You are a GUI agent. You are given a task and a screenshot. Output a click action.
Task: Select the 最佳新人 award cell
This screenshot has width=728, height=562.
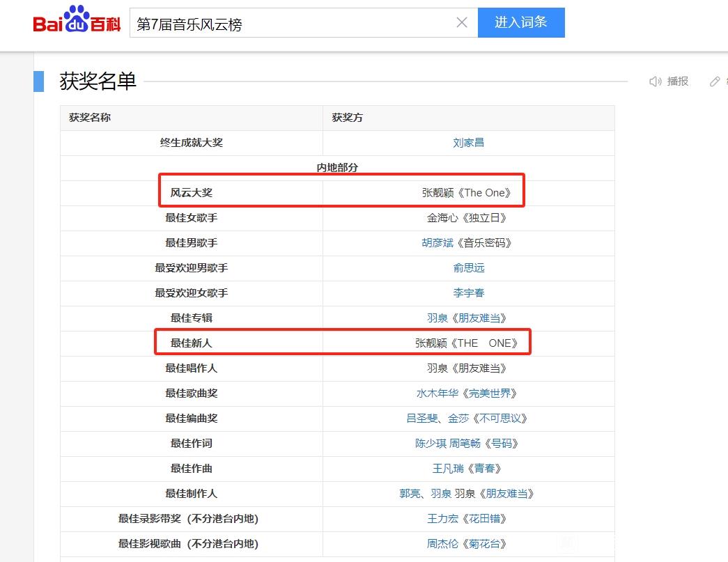click(x=192, y=343)
